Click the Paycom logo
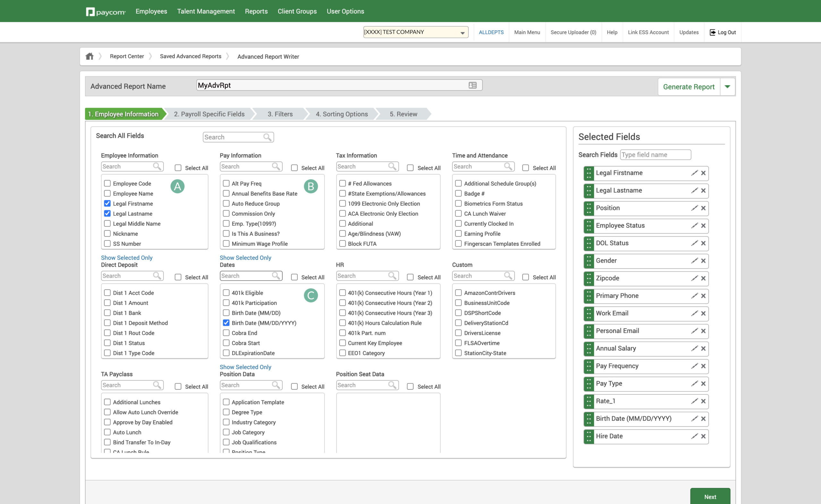This screenshot has height=504, width=821. tap(106, 12)
